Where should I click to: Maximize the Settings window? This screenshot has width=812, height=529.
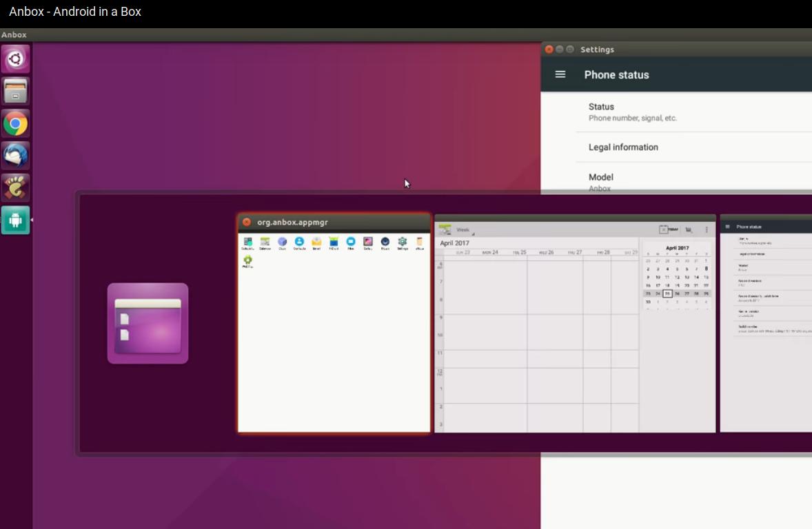569,49
